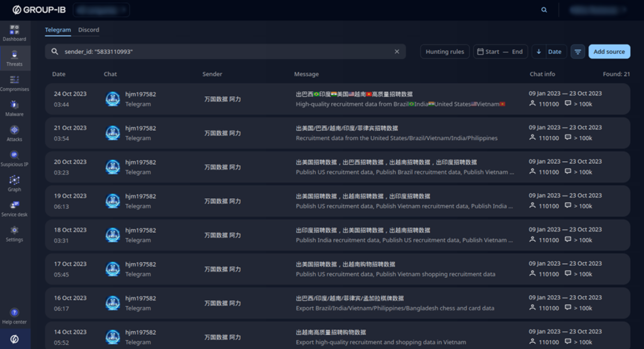
Task: Switch to the Discord tab
Action: tap(88, 30)
